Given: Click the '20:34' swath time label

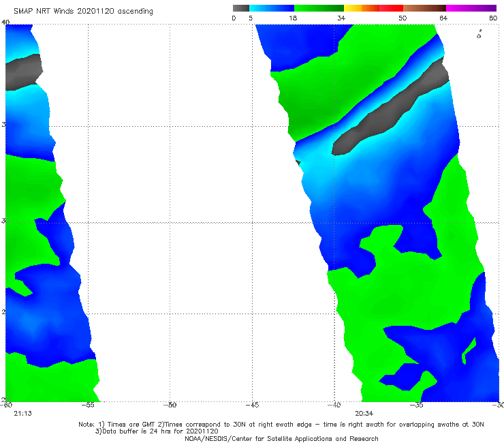Looking at the screenshot, I should pyautogui.click(x=364, y=414).
